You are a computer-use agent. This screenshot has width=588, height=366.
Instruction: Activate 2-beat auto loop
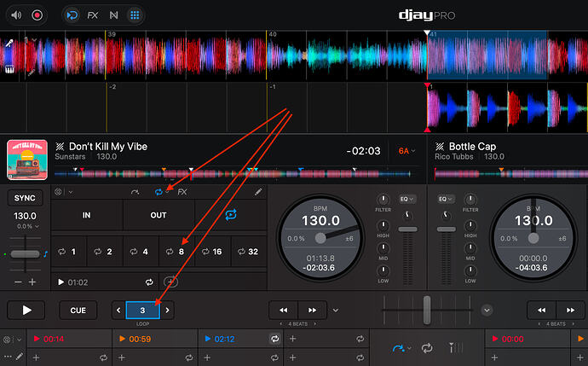[x=104, y=252]
